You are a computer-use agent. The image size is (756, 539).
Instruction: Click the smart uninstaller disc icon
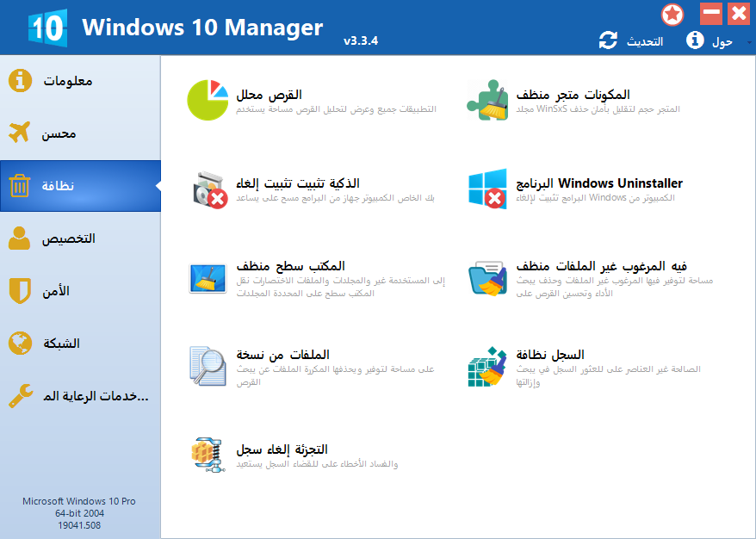pos(210,189)
